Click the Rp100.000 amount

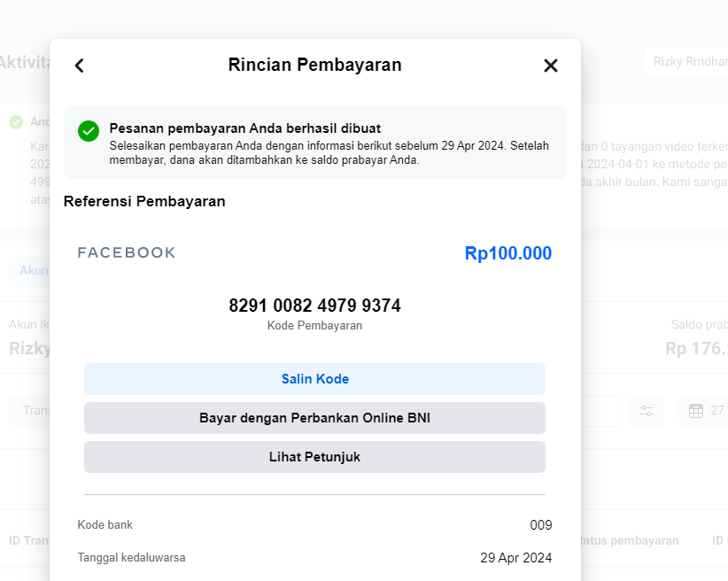coord(507,253)
